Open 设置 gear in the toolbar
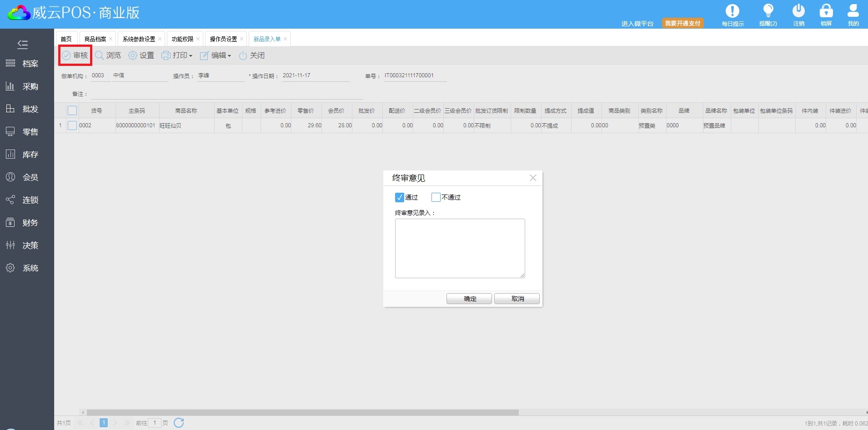Screen dimensions: 868x430 click(133, 55)
